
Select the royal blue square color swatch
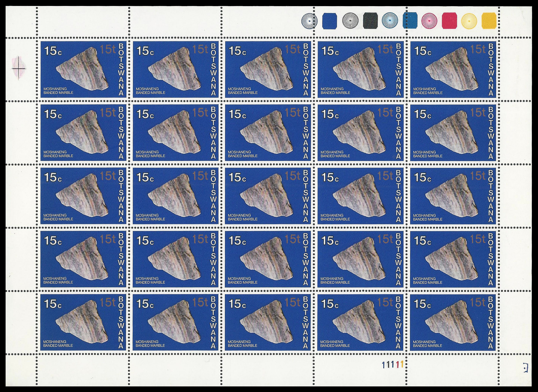tap(330, 21)
